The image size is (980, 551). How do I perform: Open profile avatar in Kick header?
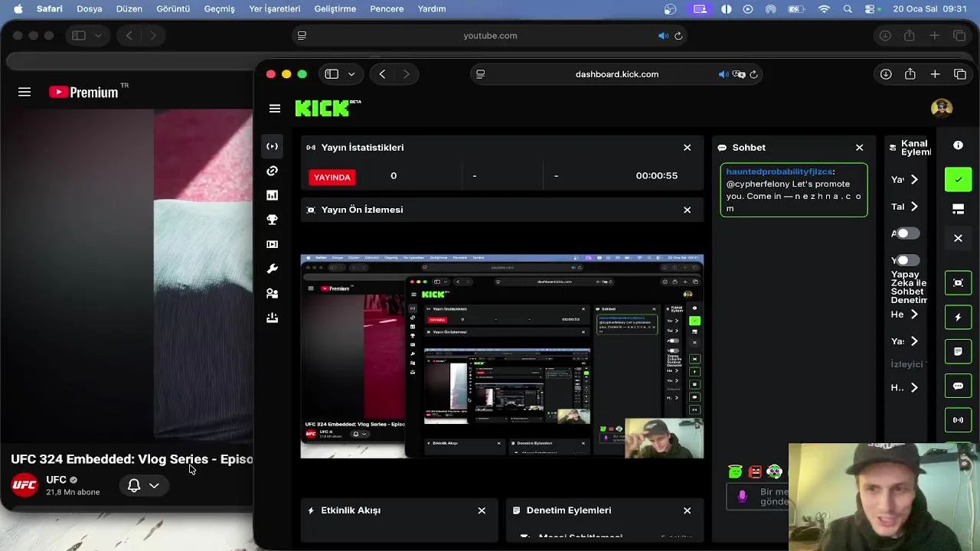[942, 108]
